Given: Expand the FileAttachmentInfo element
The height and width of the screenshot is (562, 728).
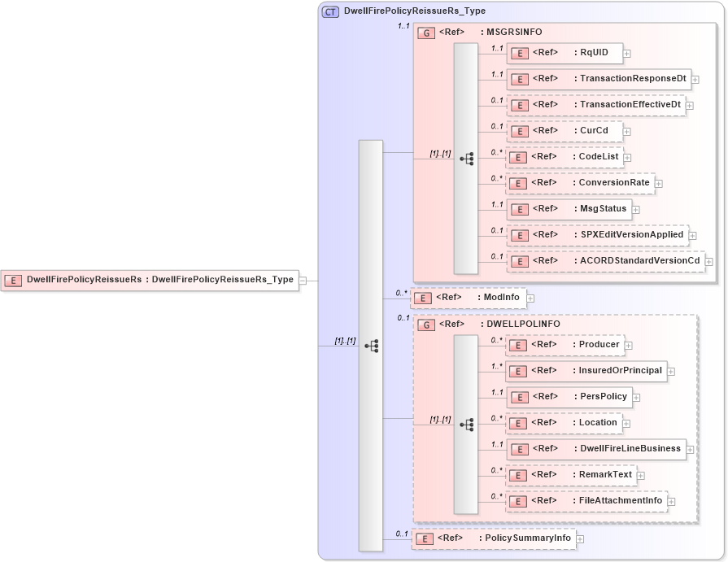Looking at the screenshot, I should click(669, 501).
